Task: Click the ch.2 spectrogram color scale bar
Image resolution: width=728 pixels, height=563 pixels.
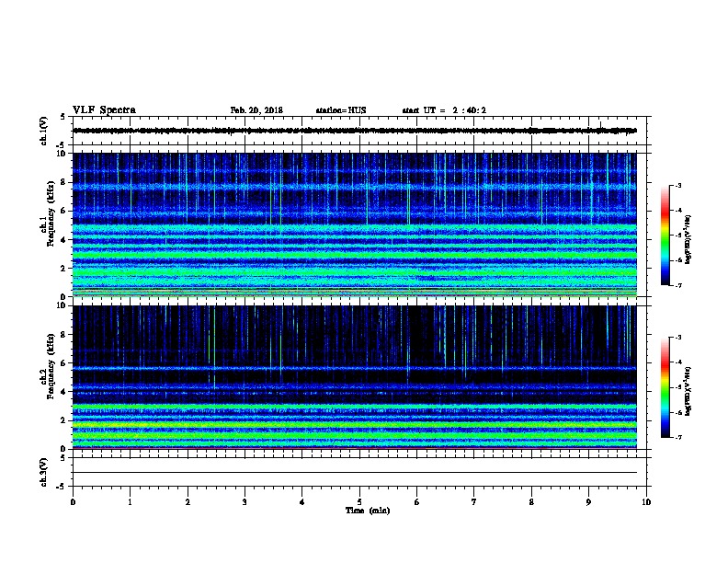Action: click(665, 387)
